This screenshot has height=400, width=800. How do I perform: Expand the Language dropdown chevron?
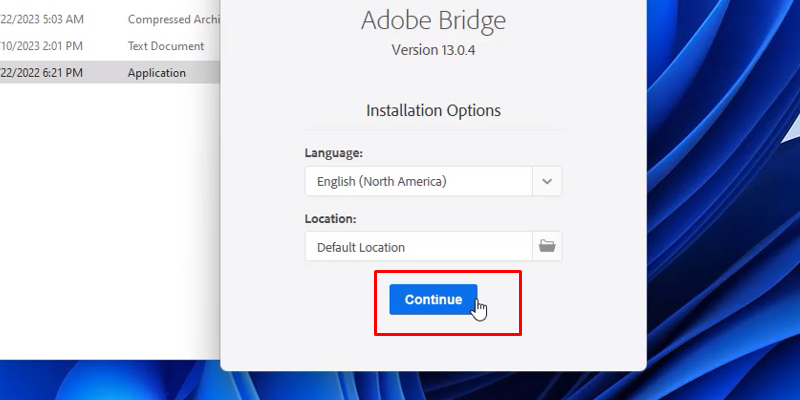click(x=546, y=181)
